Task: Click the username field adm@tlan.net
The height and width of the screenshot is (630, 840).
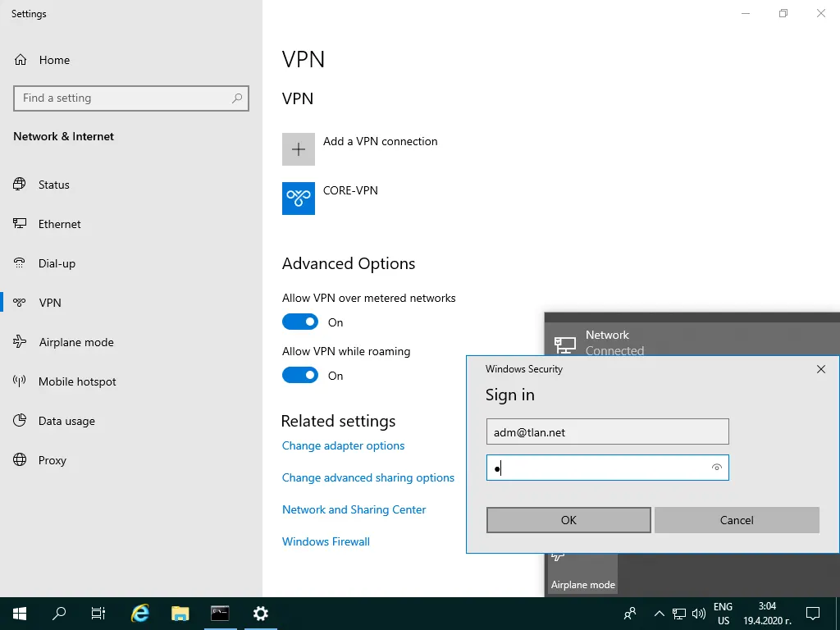Action: [x=608, y=431]
